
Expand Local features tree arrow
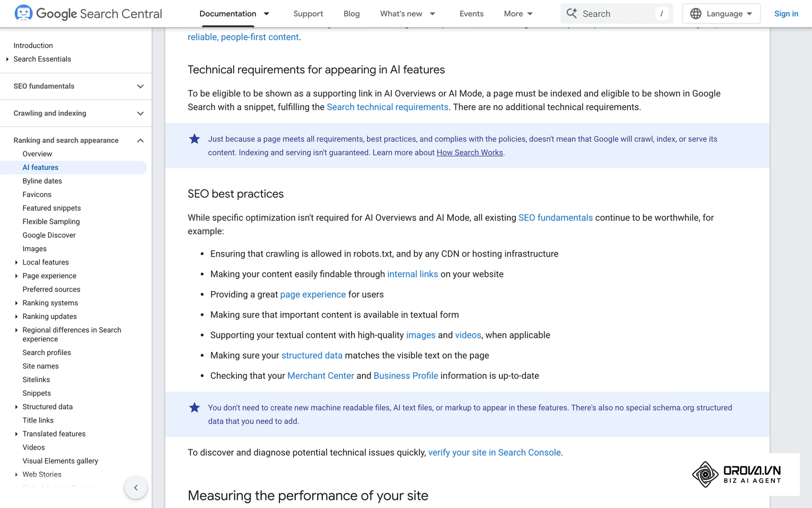(x=16, y=263)
